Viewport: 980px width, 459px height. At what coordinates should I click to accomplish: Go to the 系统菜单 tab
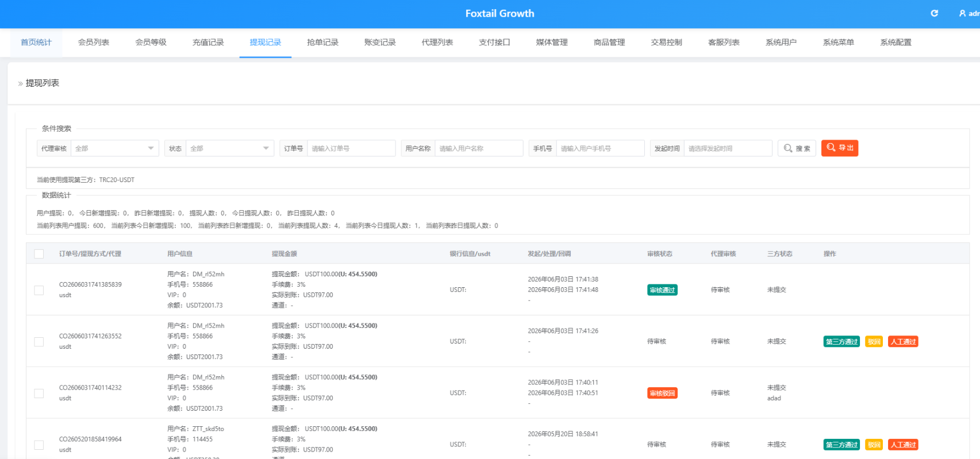click(x=838, y=43)
